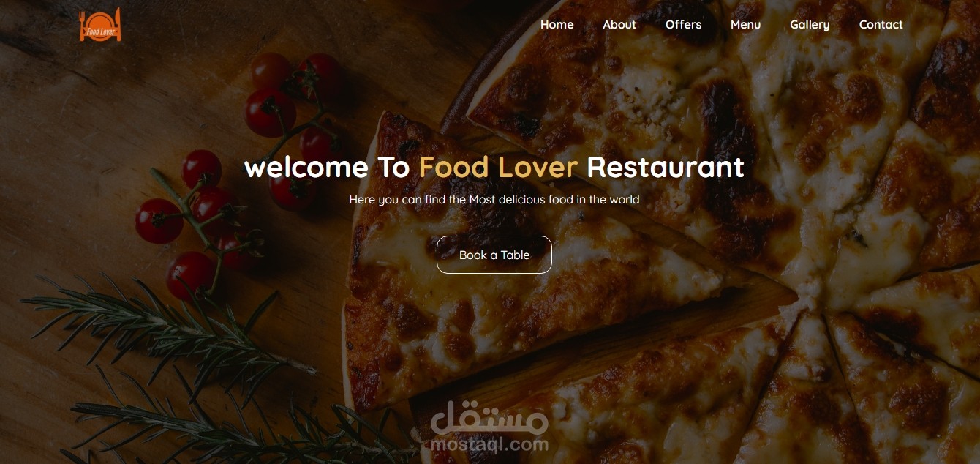Click the word "welcome" in the headline
The height and width of the screenshot is (464, 980).
(x=306, y=168)
